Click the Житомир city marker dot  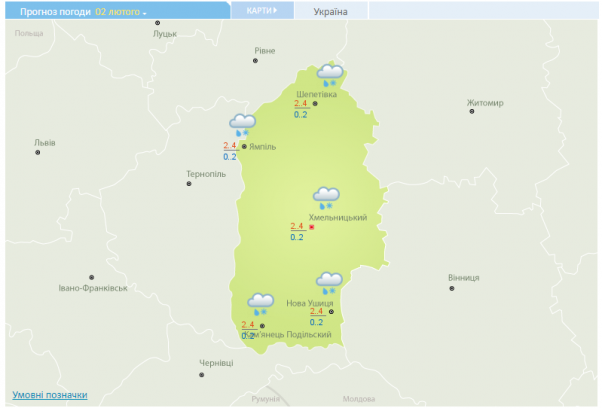click(471, 112)
